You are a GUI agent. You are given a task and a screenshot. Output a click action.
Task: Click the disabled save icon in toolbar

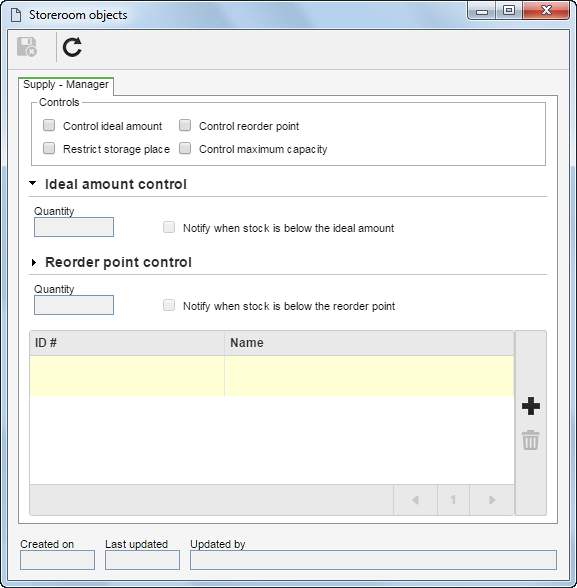tap(27, 47)
